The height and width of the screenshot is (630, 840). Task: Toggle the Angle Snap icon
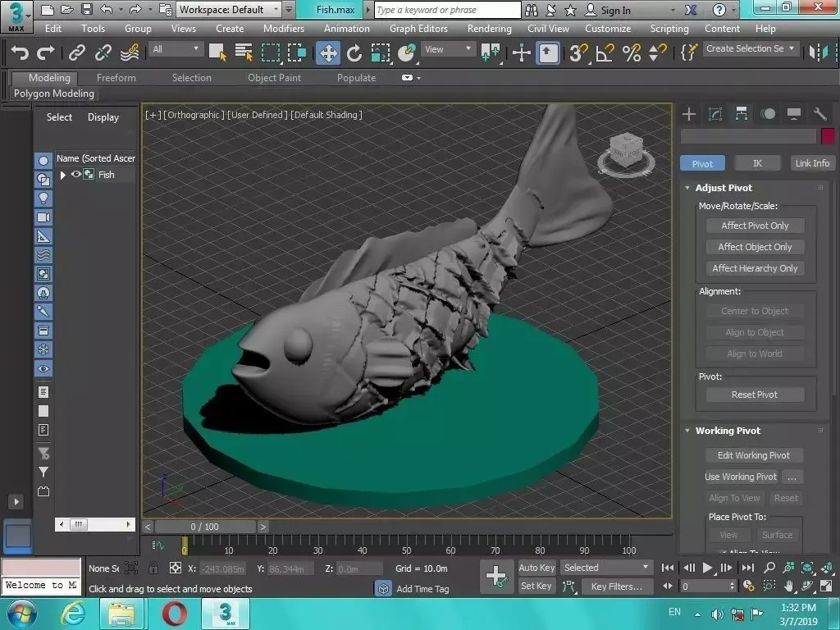(x=605, y=53)
